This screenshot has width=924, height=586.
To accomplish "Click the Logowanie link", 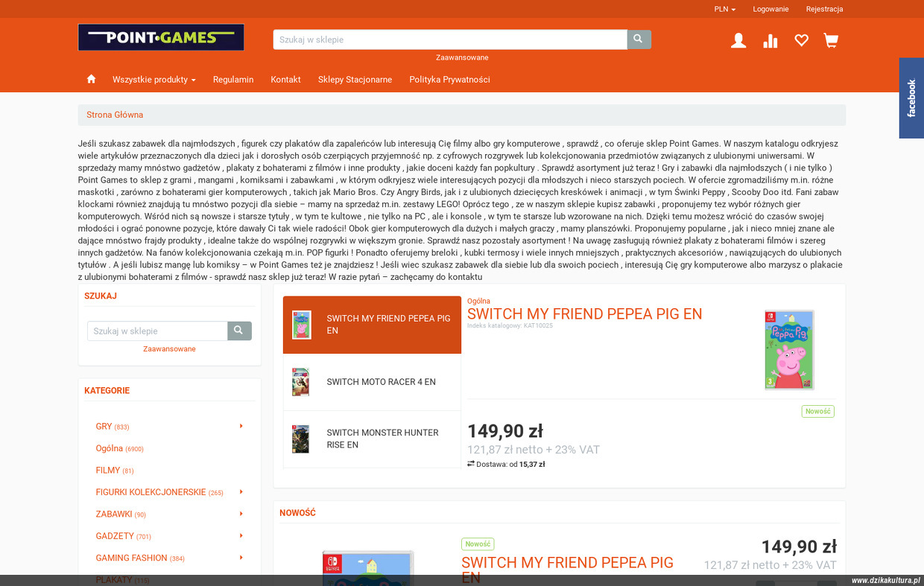I will (770, 9).
